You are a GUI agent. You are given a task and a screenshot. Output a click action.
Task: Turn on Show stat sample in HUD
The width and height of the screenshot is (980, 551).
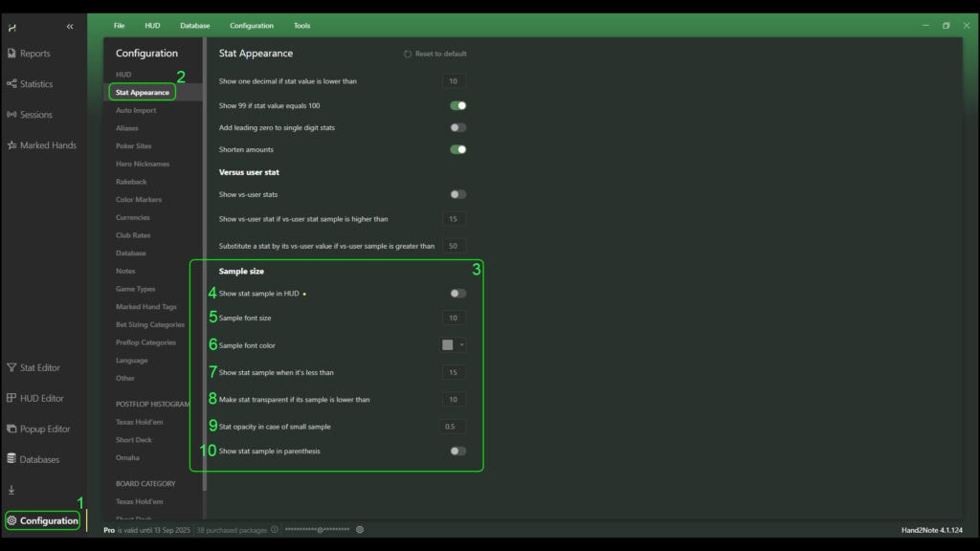tap(458, 294)
